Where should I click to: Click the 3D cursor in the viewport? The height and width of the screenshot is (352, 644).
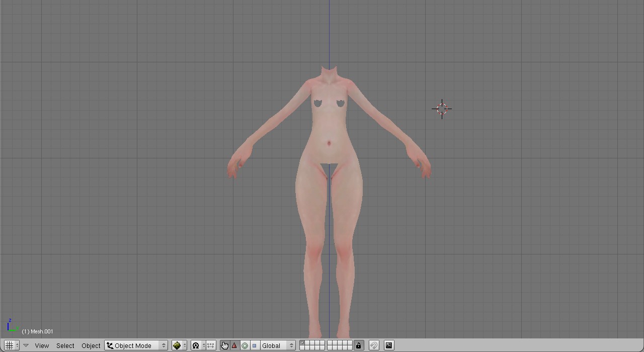(442, 109)
